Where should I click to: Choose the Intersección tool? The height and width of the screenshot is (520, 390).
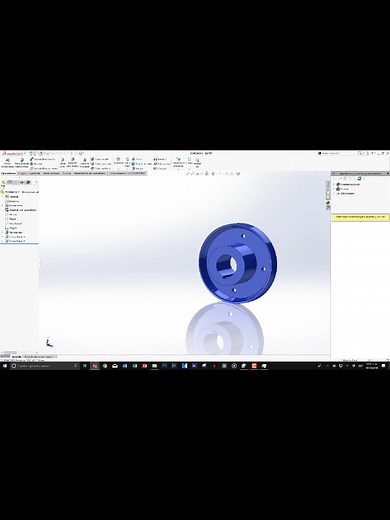point(162,164)
